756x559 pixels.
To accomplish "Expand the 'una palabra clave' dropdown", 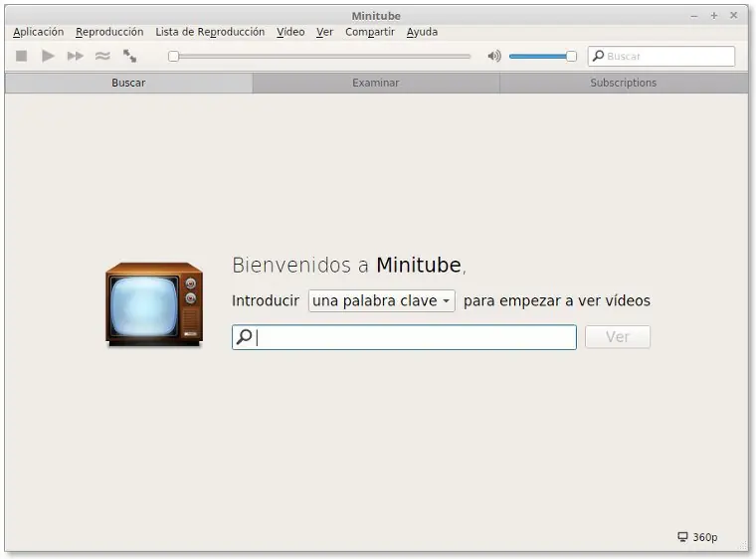I will 381,301.
